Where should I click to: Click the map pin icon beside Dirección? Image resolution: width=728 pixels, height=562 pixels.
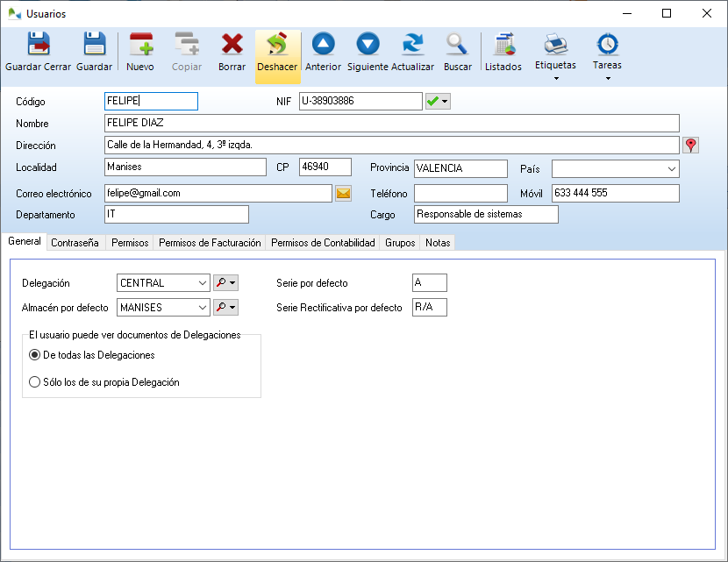pyautogui.click(x=690, y=145)
